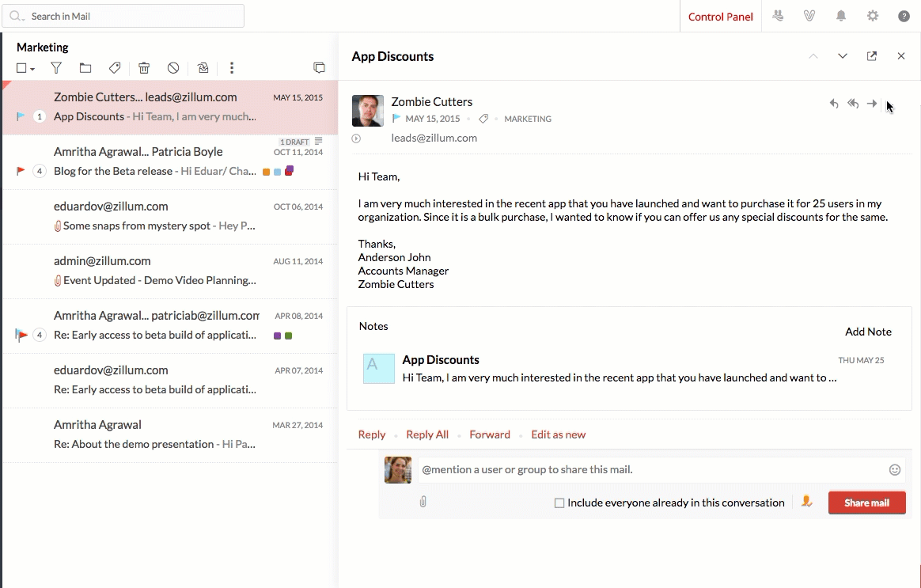The width and height of the screenshot is (921, 588).
Task: Open the Zombie Cutters App Discounts email
Action: [170, 108]
